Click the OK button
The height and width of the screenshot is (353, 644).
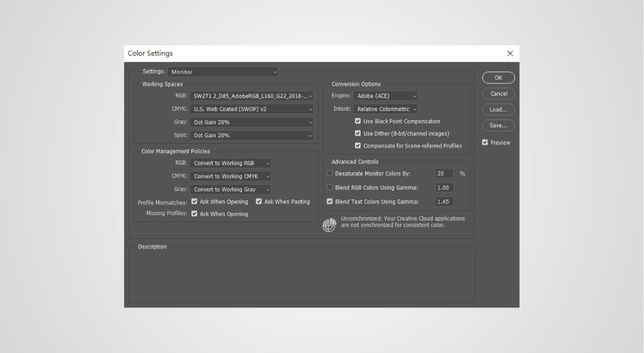pos(498,77)
